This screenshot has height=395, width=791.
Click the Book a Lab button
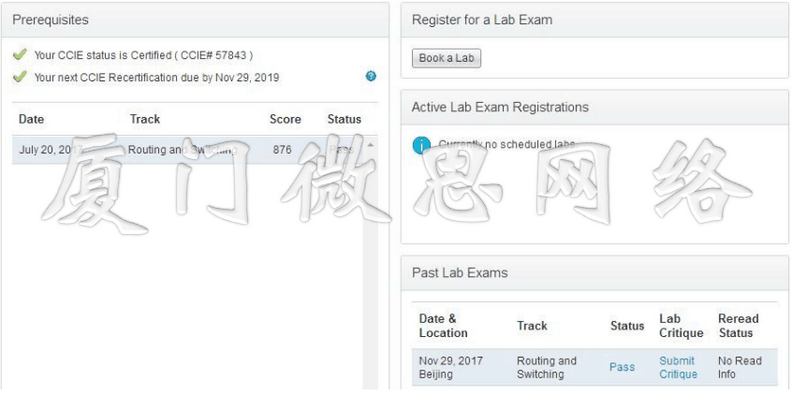446,58
